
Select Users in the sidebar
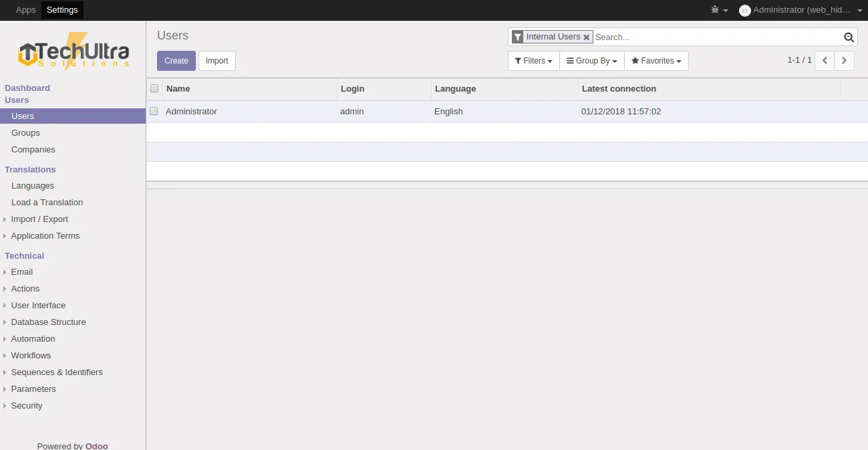(73, 116)
